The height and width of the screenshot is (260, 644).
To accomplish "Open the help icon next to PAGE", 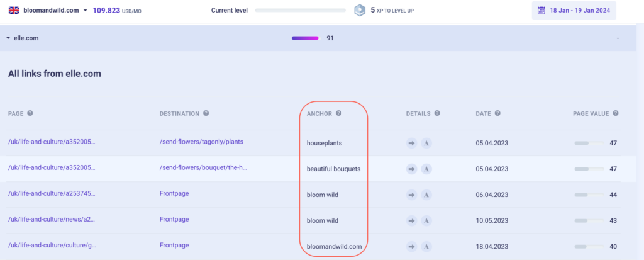I will [30, 113].
